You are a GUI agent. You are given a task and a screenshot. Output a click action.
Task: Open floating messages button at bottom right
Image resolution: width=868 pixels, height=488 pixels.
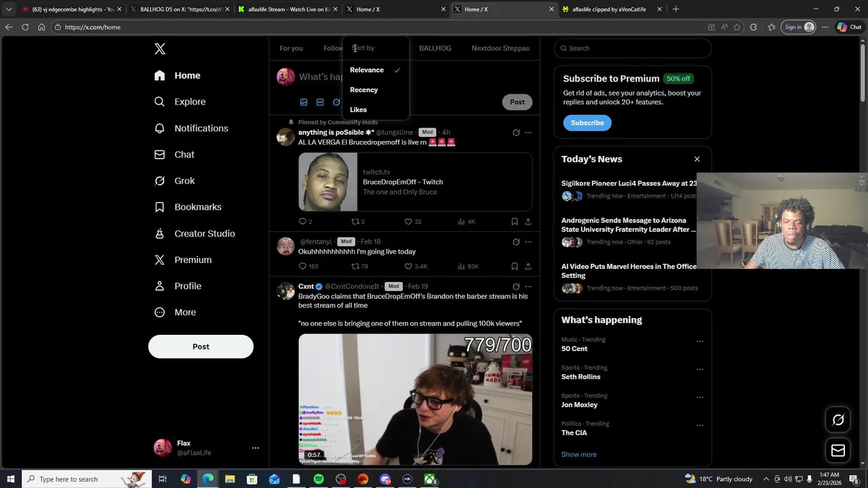coord(838,451)
